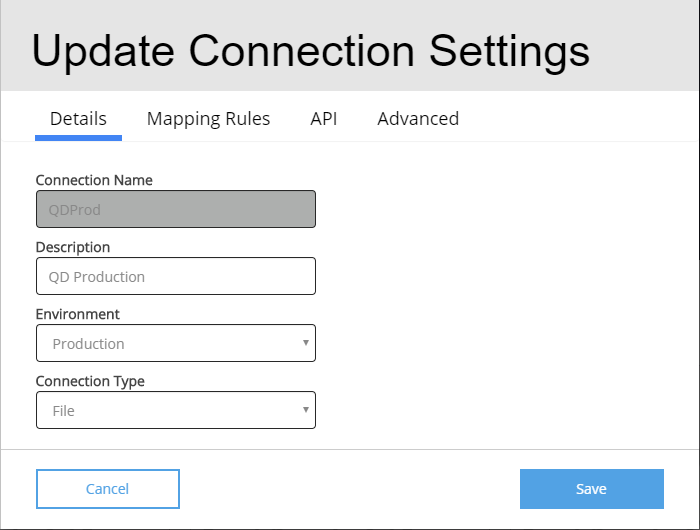Click the Update Connection Settings heading
Screen dimensions: 700x530
[311, 52]
